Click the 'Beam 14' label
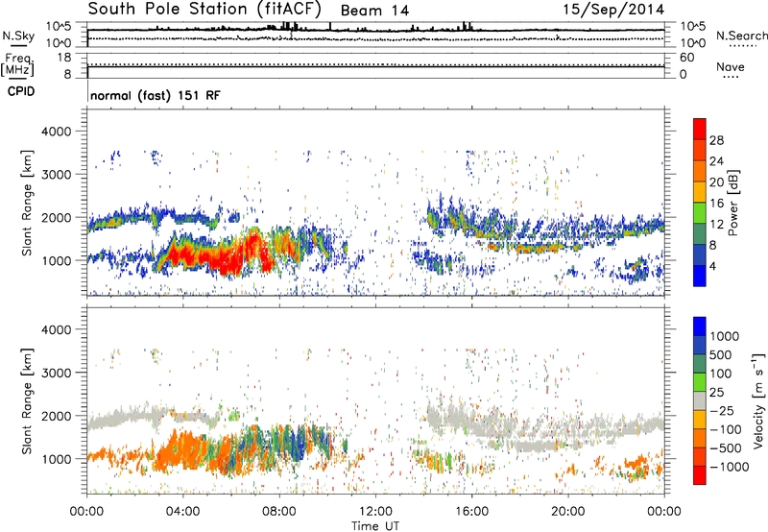 tap(374, 11)
